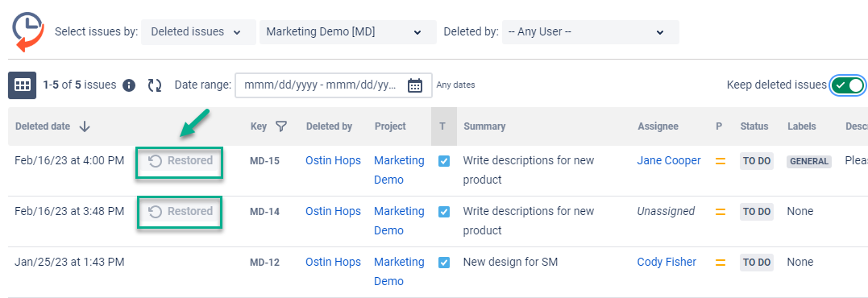Click the Restored icon for MD-14

156,212
